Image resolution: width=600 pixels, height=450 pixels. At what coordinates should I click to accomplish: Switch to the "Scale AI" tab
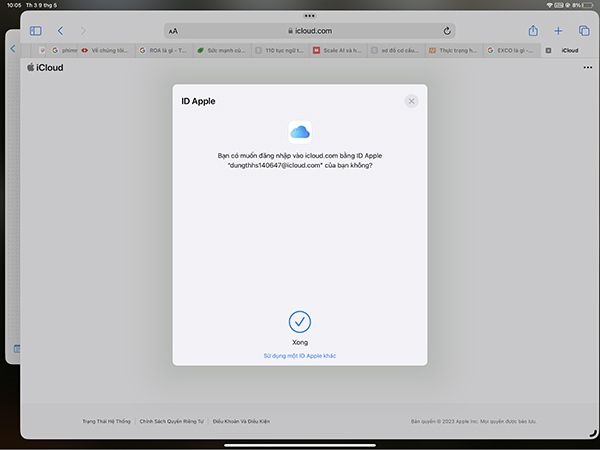(338, 49)
